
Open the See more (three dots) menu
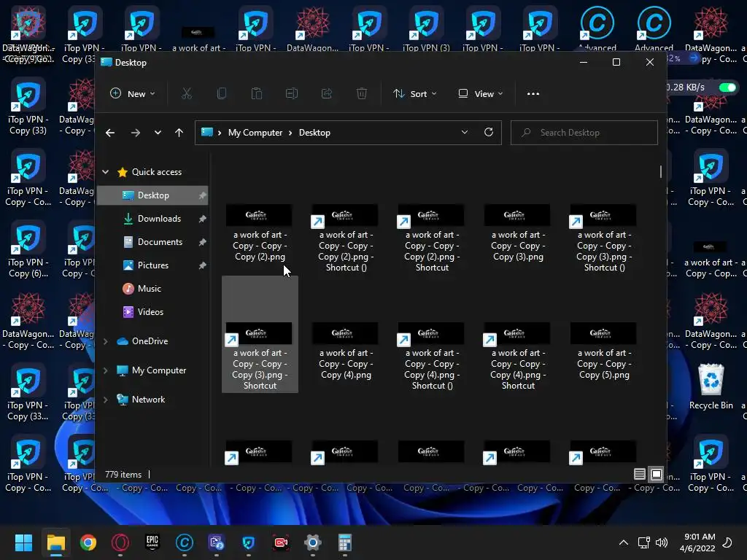pyautogui.click(x=533, y=94)
